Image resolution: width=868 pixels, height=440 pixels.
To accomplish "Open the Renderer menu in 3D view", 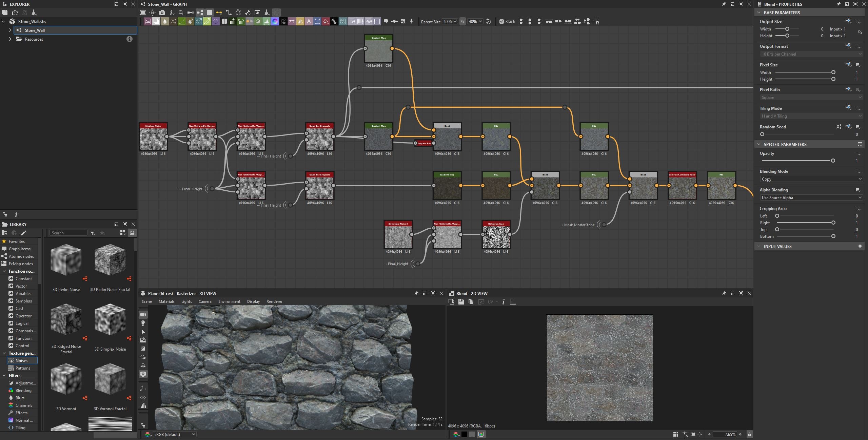I will [274, 301].
